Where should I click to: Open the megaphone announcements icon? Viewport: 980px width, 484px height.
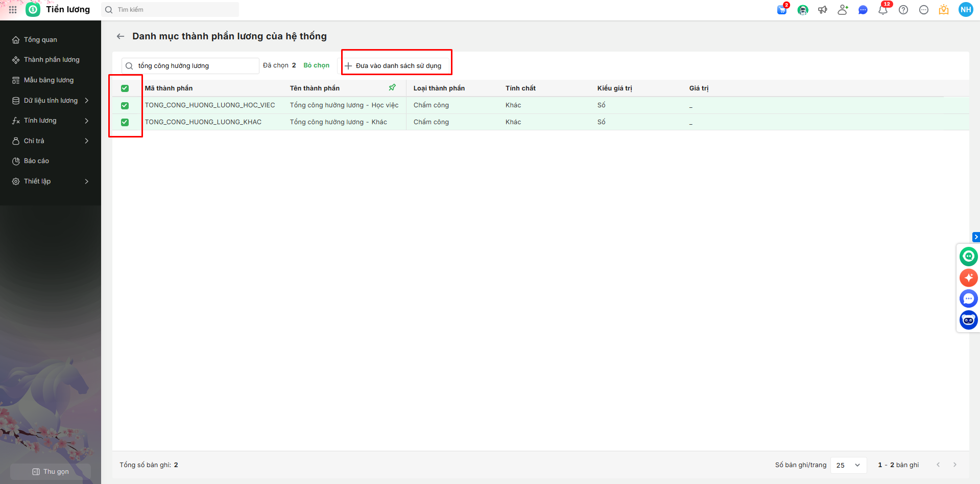pos(822,10)
